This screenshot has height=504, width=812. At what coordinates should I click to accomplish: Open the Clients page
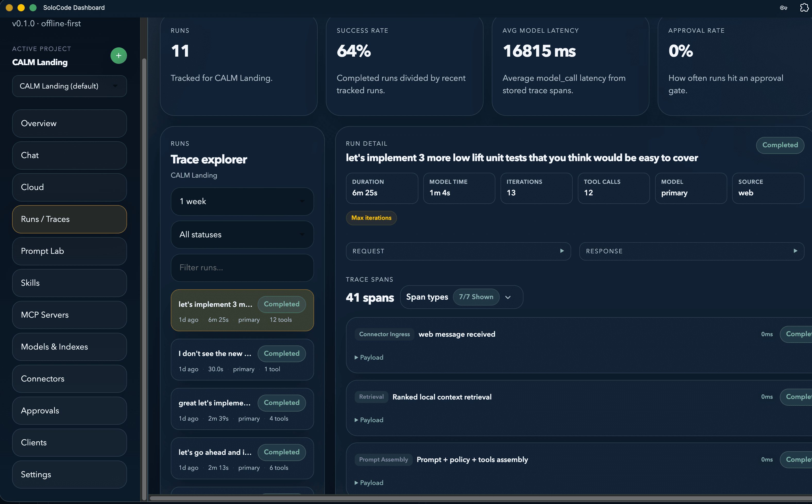tap(69, 443)
